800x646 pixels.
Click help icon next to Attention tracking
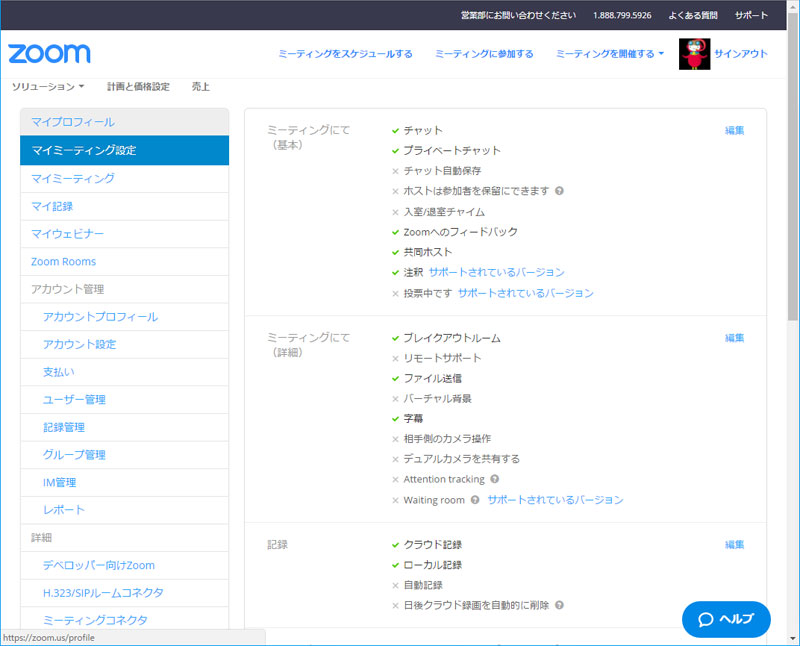(495, 480)
